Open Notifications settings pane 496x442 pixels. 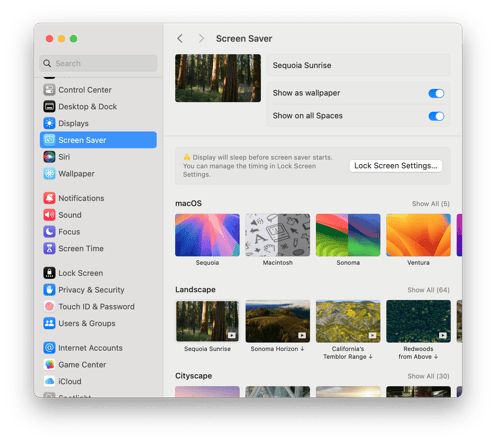pos(98,198)
